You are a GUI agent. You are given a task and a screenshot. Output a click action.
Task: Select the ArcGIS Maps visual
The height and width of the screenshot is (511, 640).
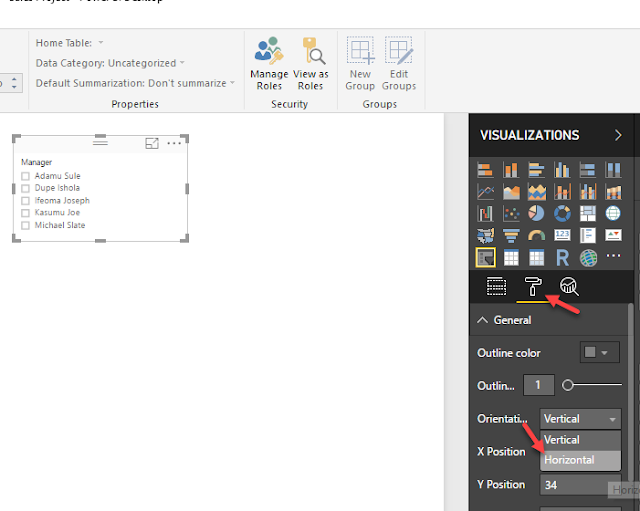tap(588, 258)
